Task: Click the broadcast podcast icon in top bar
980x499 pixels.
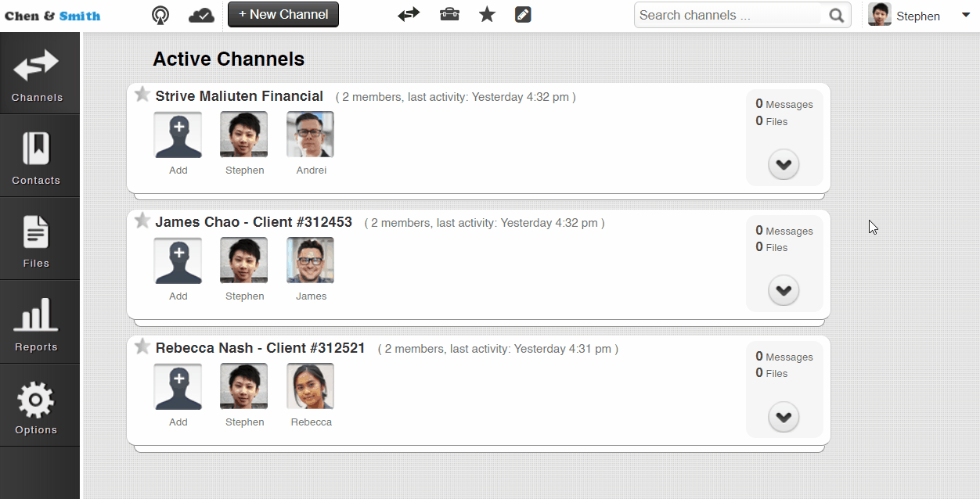Action: tap(160, 15)
